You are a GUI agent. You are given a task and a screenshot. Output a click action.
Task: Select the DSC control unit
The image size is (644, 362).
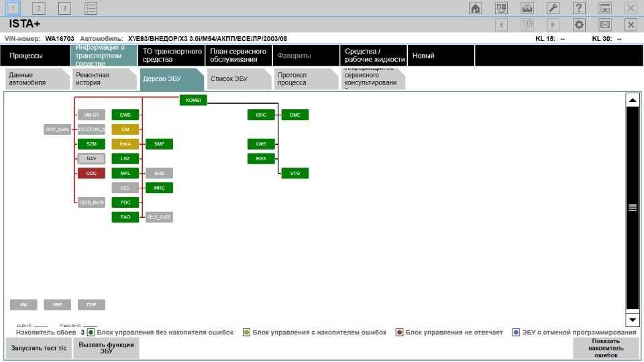[261, 115]
